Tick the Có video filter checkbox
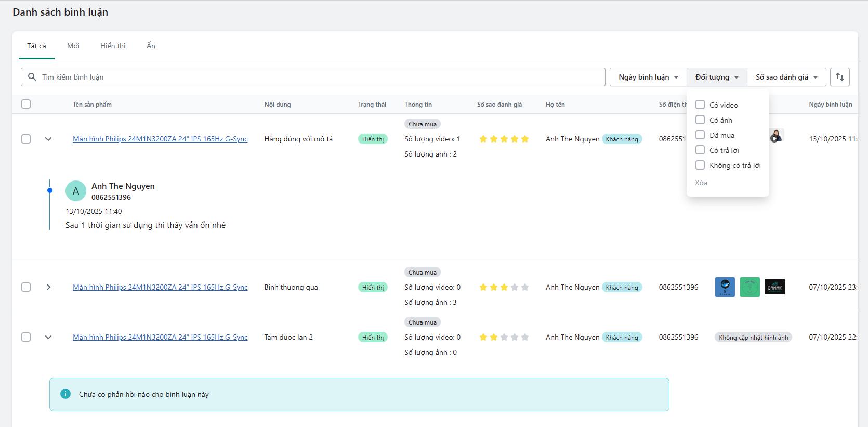868x427 pixels. (x=700, y=105)
